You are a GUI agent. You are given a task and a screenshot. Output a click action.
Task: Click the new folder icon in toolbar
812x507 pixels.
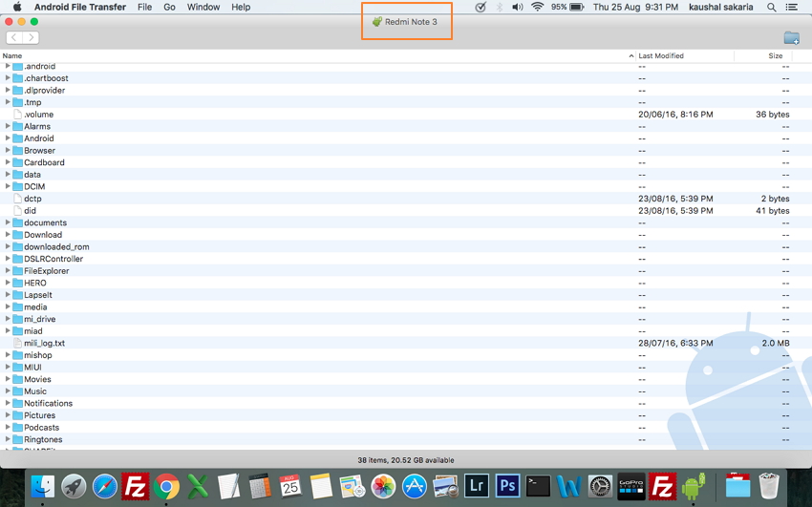pyautogui.click(x=791, y=38)
